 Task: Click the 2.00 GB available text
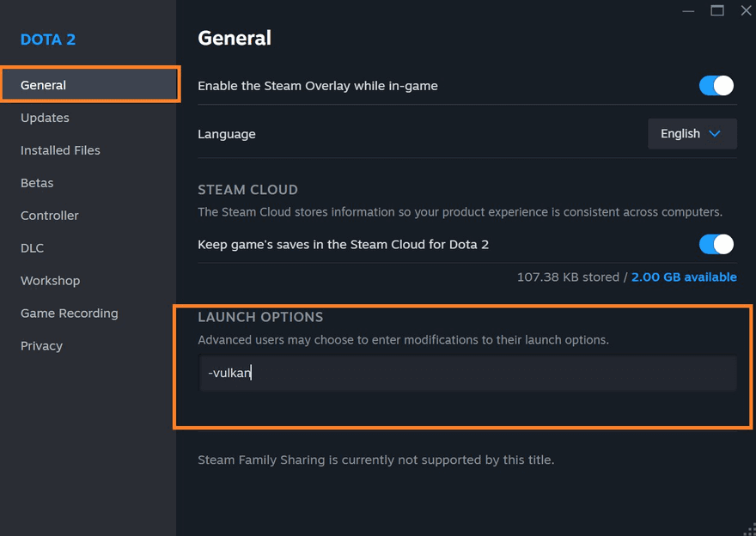(x=684, y=277)
